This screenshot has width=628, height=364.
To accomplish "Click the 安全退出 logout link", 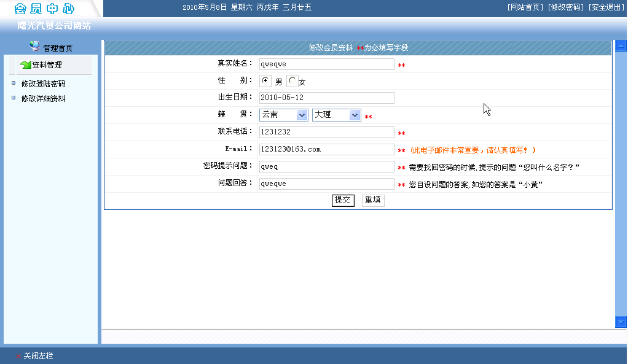I will [x=606, y=7].
